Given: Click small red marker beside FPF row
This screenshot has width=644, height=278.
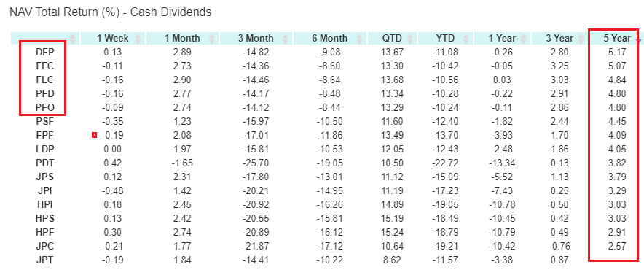Looking at the screenshot, I should 95,135.
